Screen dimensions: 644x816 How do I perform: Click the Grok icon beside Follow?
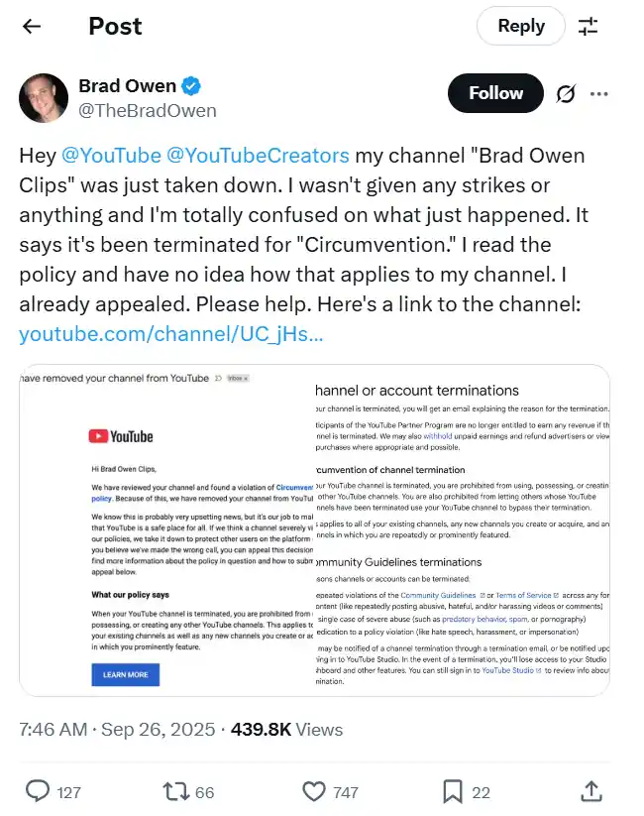point(567,94)
